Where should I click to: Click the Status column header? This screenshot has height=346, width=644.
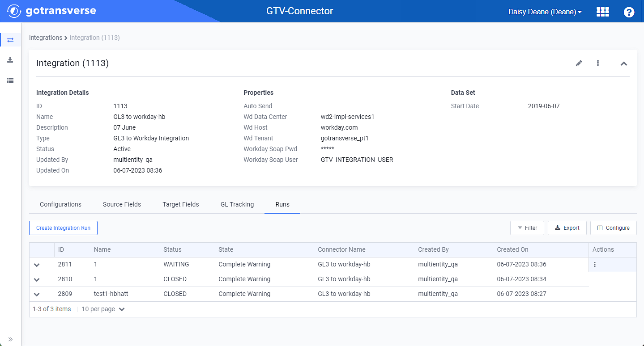coord(172,249)
